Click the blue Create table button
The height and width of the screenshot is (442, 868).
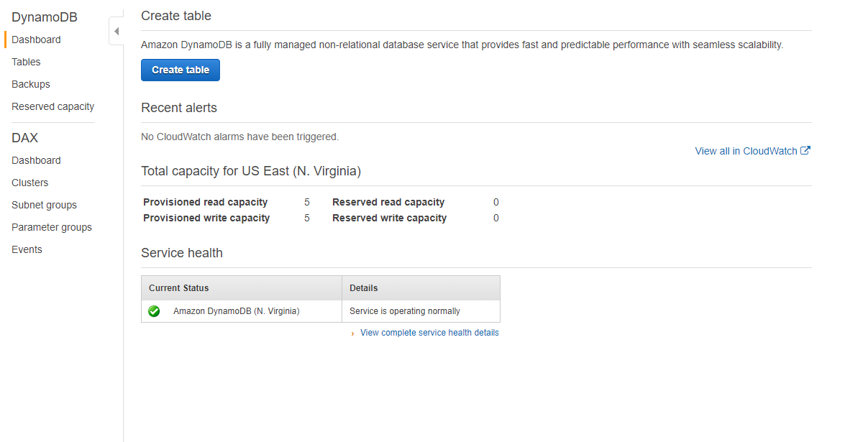click(x=181, y=70)
